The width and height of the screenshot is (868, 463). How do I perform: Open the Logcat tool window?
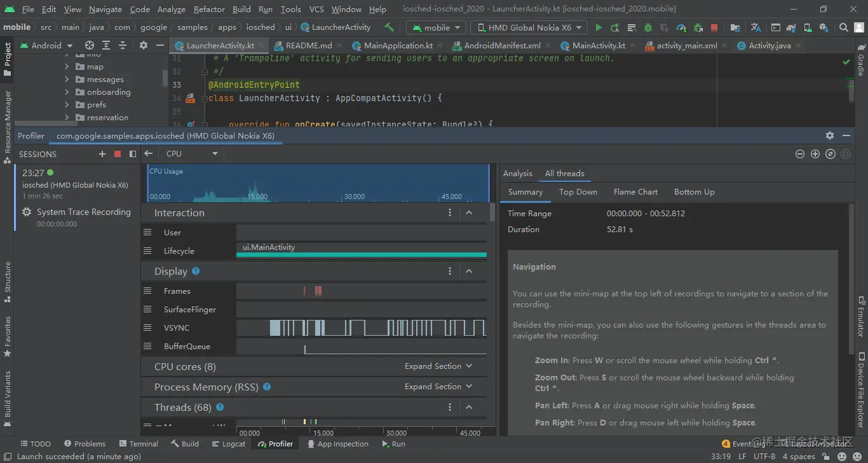pyautogui.click(x=229, y=444)
